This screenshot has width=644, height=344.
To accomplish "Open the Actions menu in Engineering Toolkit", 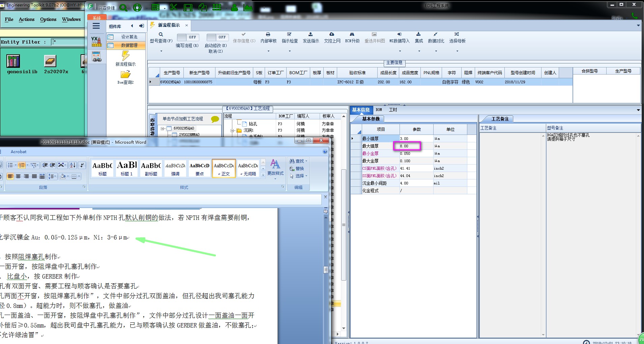I will tap(27, 20).
